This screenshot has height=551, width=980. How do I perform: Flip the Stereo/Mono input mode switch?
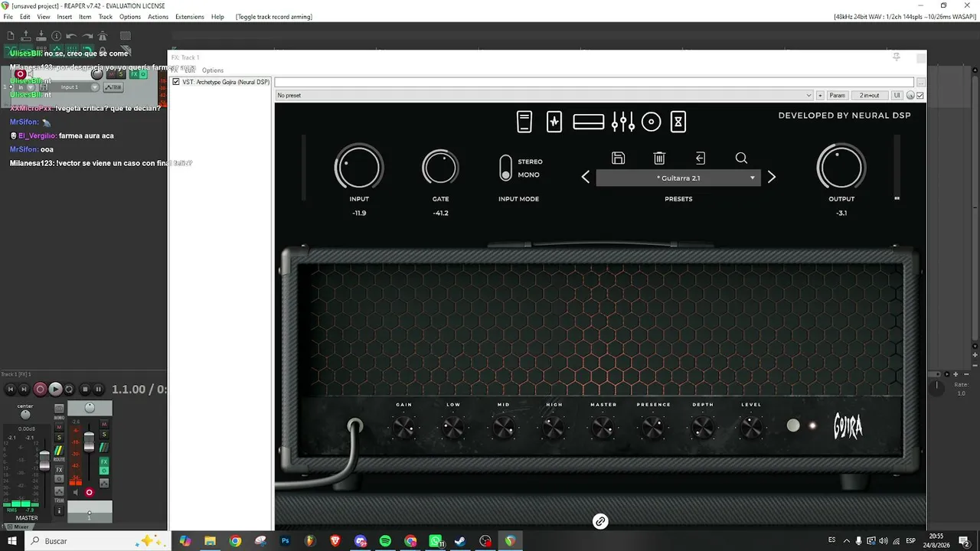[505, 168]
